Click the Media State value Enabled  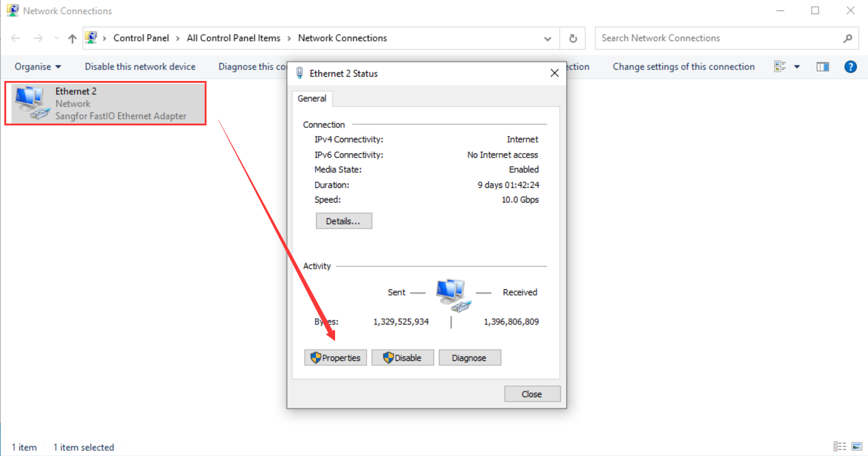[x=524, y=169]
